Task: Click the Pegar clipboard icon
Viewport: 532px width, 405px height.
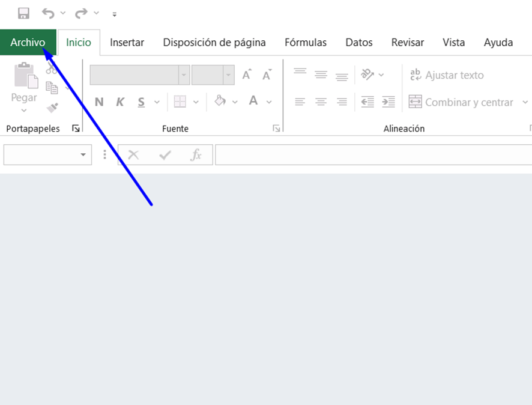Action: (26, 75)
